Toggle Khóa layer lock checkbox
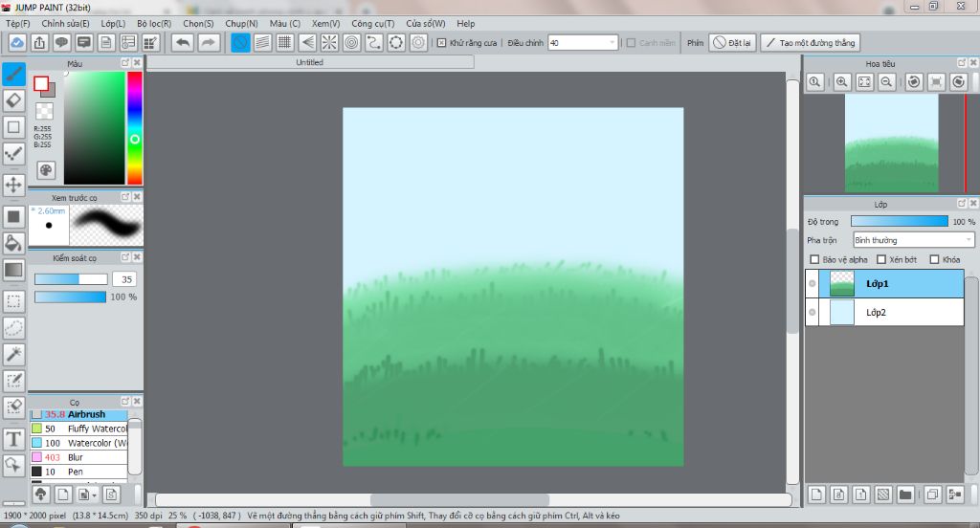 click(x=934, y=259)
